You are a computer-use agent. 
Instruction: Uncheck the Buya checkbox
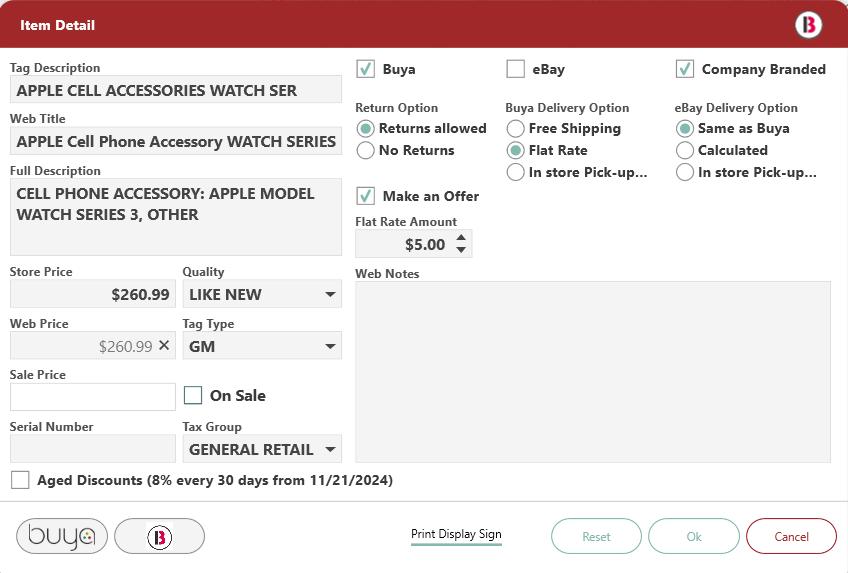(x=366, y=69)
